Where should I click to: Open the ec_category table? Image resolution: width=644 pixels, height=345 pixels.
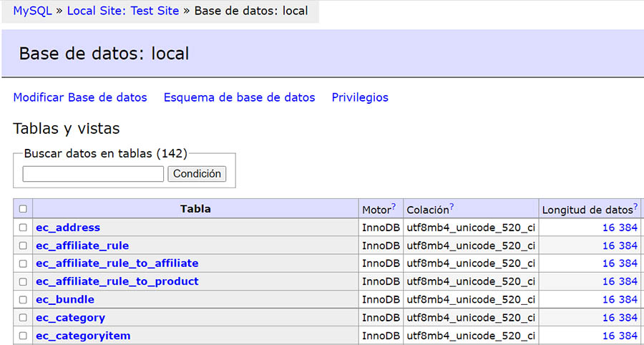(x=70, y=318)
